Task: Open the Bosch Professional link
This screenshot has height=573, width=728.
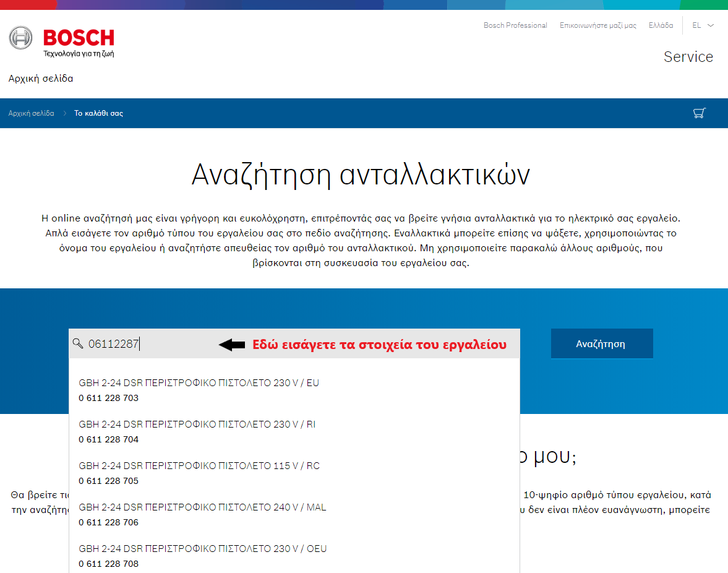Action: pos(515,25)
